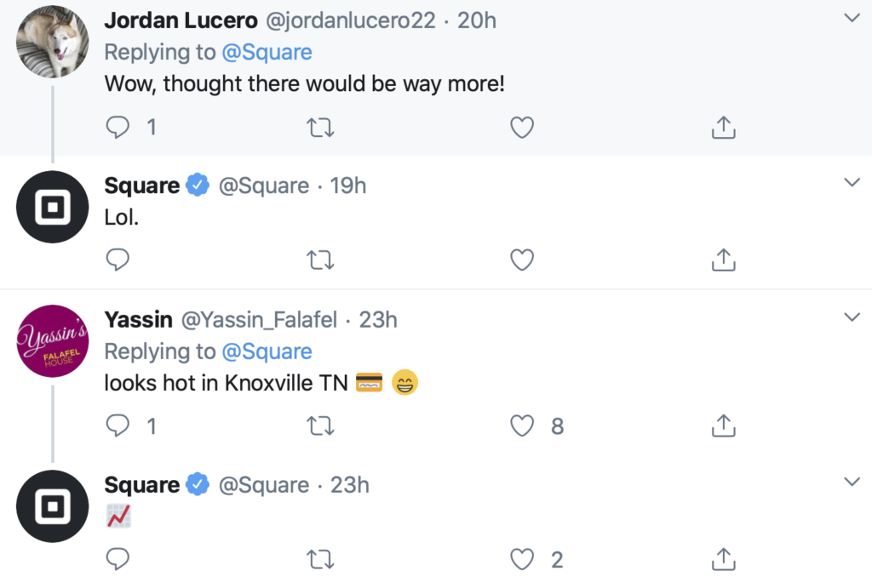Retweet Jordan Lucero's tweet

tap(319, 128)
